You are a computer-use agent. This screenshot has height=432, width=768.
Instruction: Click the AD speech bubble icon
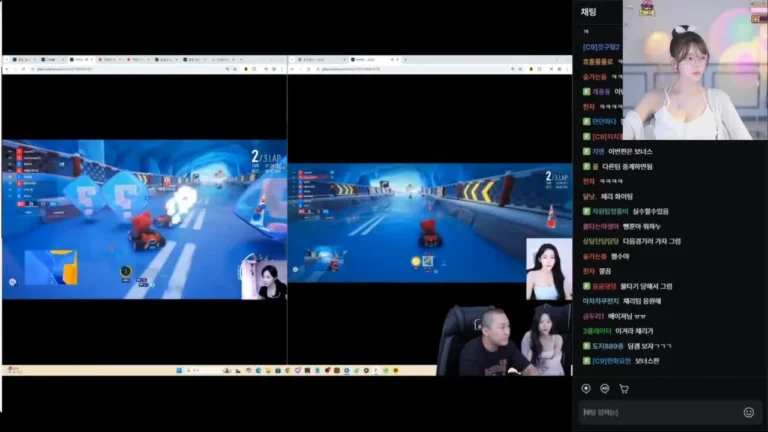605,388
